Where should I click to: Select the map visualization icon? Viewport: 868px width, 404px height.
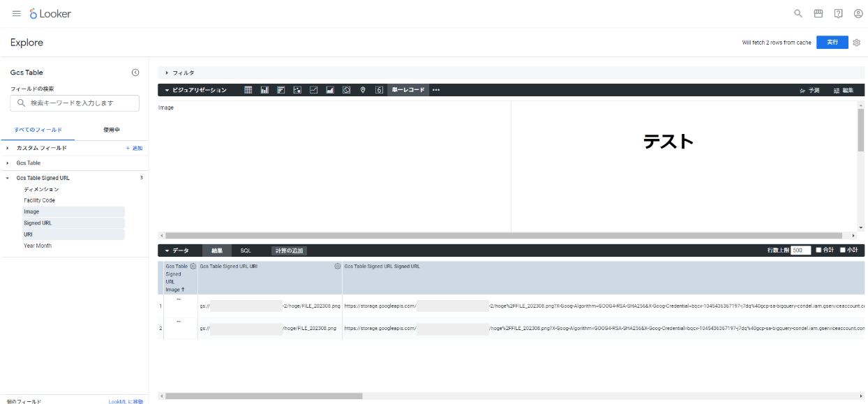[x=362, y=89]
